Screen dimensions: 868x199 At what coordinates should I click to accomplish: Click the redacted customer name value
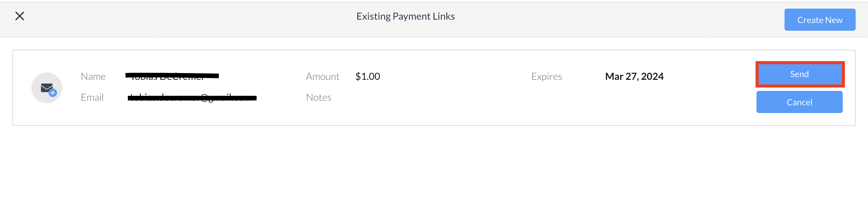[172, 76]
